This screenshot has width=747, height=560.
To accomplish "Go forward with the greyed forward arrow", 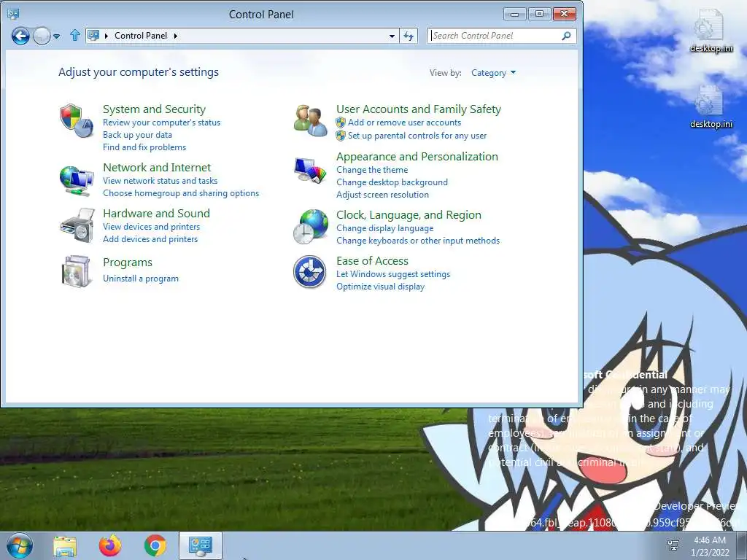I will 42,36.
